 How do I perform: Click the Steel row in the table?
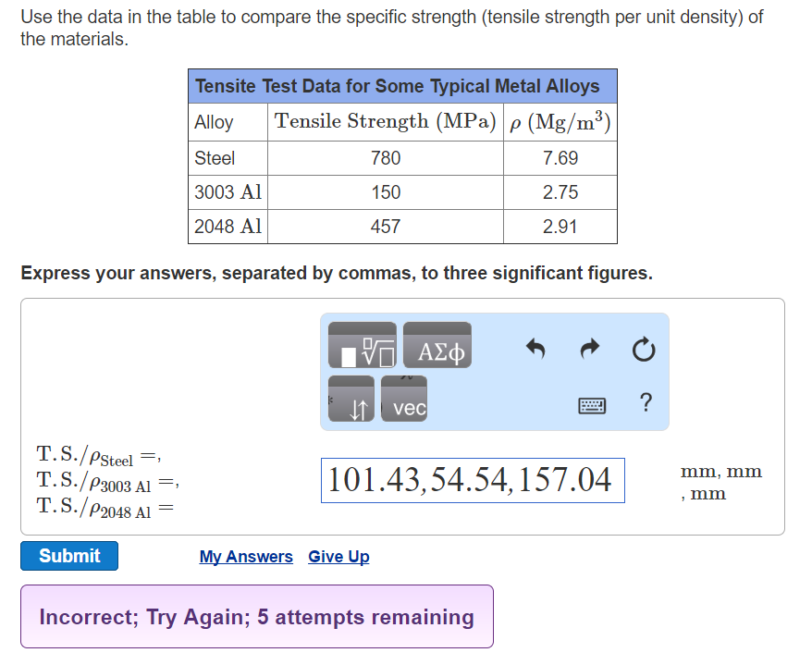coord(214,158)
